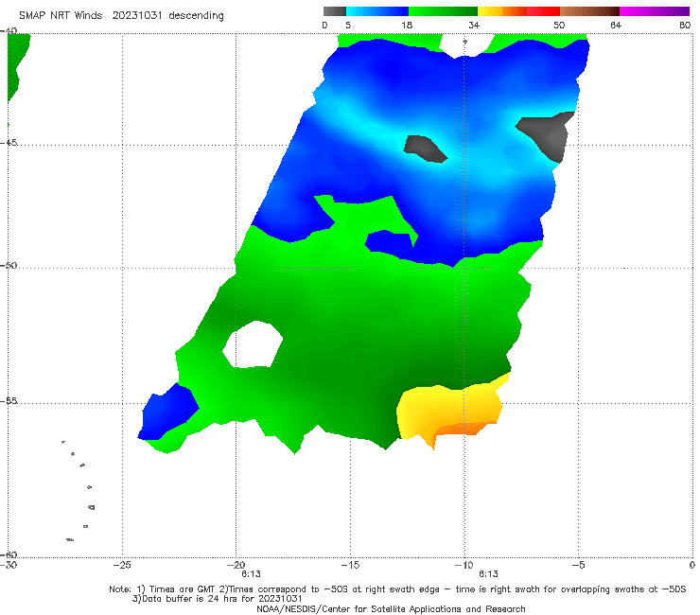
Task: Click the dark gray patch at right swath edge
Action: [549, 135]
